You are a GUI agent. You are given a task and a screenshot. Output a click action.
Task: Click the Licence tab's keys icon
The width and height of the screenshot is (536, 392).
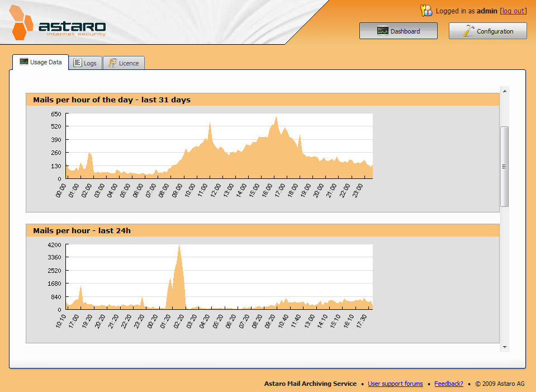coord(112,63)
